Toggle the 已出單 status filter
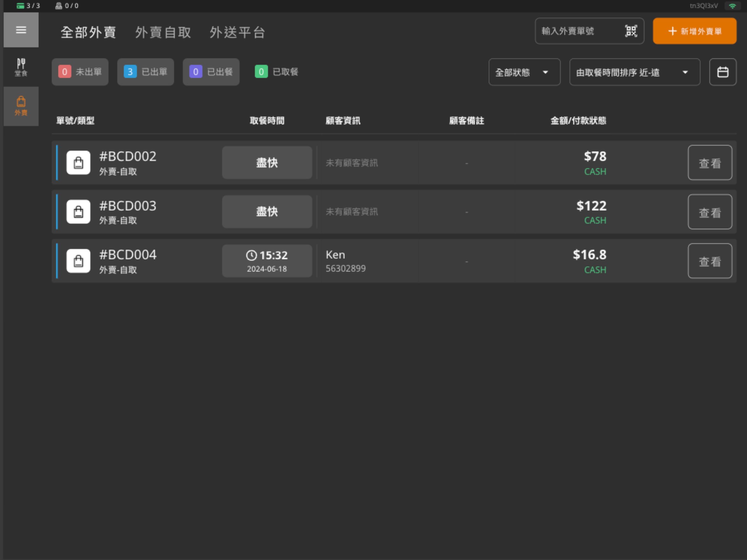This screenshot has height=560, width=747. (x=145, y=72)
